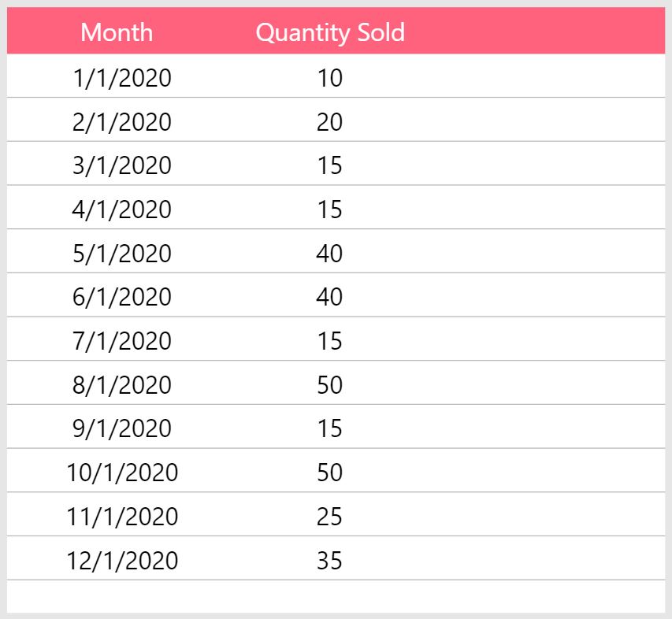Select the 9/1/2020 date cell

point(122,428)
